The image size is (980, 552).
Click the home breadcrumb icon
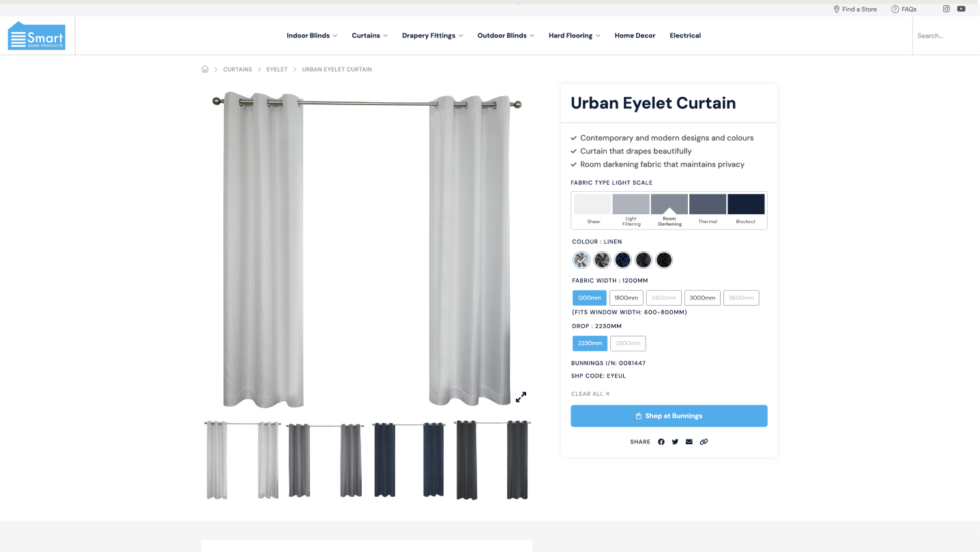coord(205,69)
